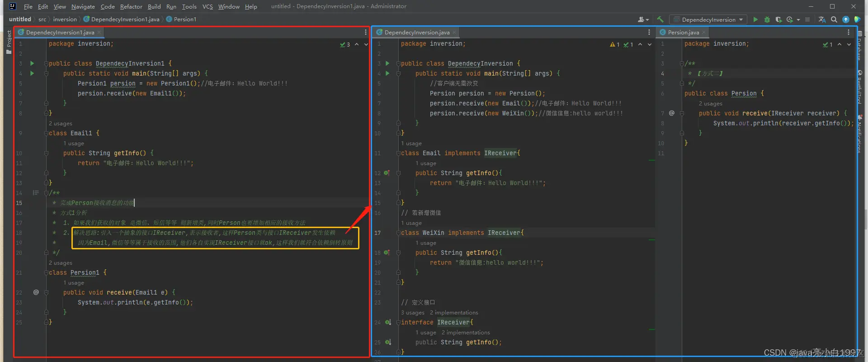The height and width of the screenshot is (362, 868).
Task: Toggle rendered view of the doc comment at line 14
Action: (x=36, y=193)
